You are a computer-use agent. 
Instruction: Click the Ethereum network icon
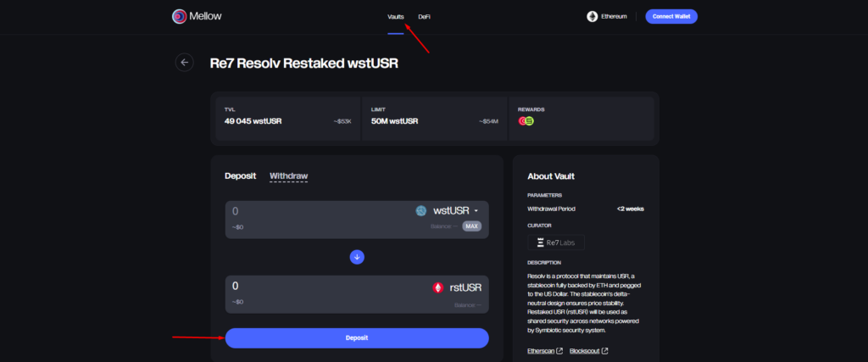[x=593, y=17]
